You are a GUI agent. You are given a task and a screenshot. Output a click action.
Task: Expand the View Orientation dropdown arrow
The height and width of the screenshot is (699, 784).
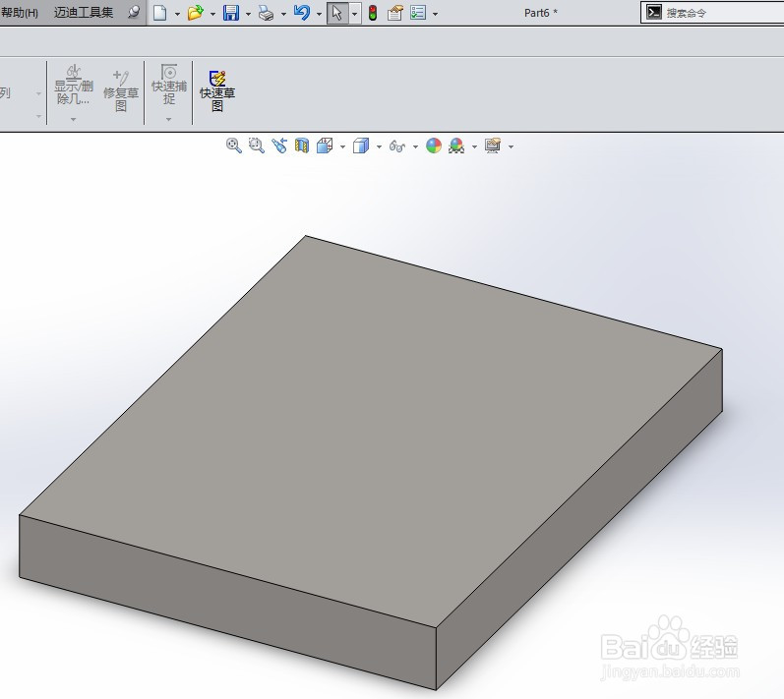pyautogui.click(x=342, y=146)
